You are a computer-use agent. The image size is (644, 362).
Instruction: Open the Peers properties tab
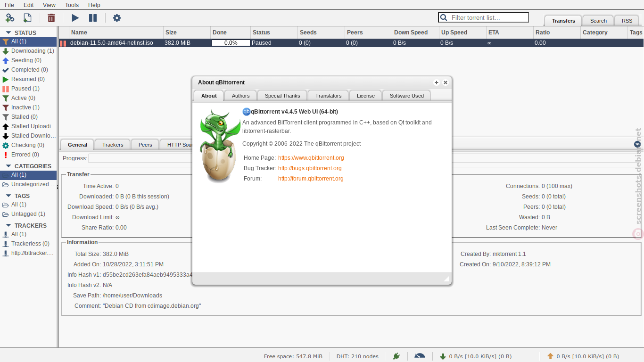[x=145, y=145]
